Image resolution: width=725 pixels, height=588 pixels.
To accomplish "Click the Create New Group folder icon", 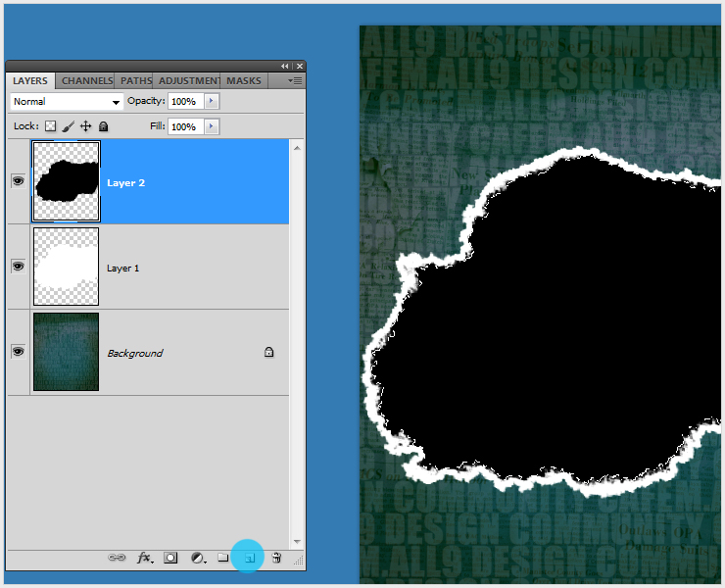I will click(x=222, y=558).
